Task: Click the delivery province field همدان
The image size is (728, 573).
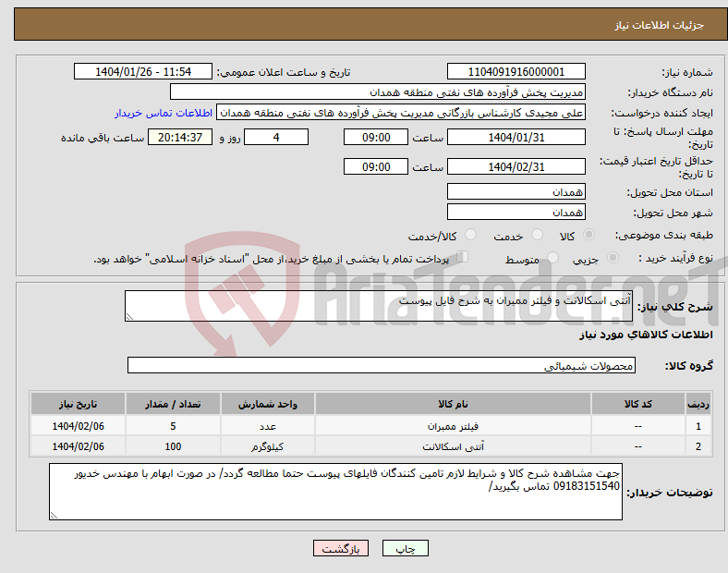Action: [x=516, y=191]
